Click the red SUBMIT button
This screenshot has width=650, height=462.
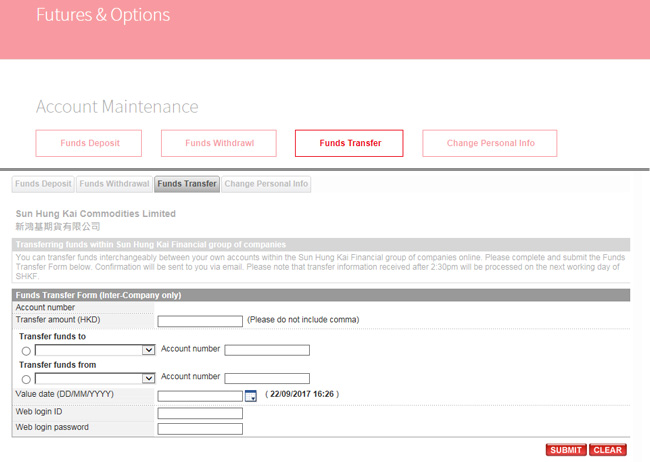pos(566,450)
